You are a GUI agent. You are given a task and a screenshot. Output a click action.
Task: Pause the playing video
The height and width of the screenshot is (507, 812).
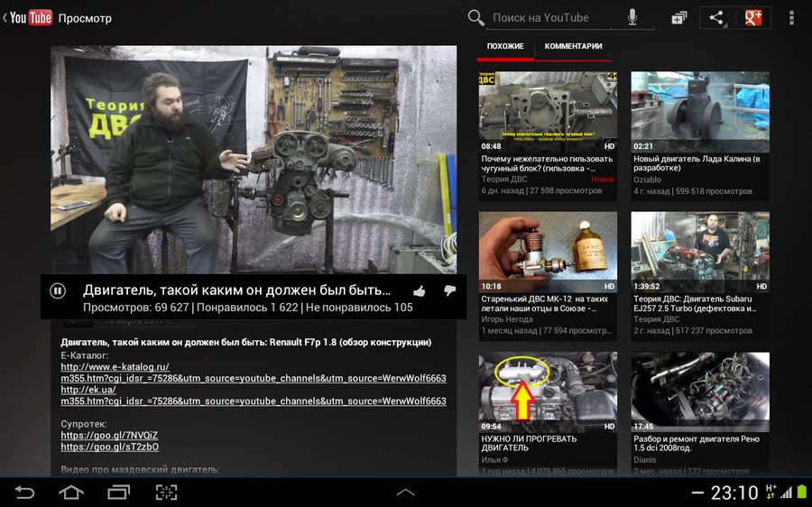click(58, 291)
